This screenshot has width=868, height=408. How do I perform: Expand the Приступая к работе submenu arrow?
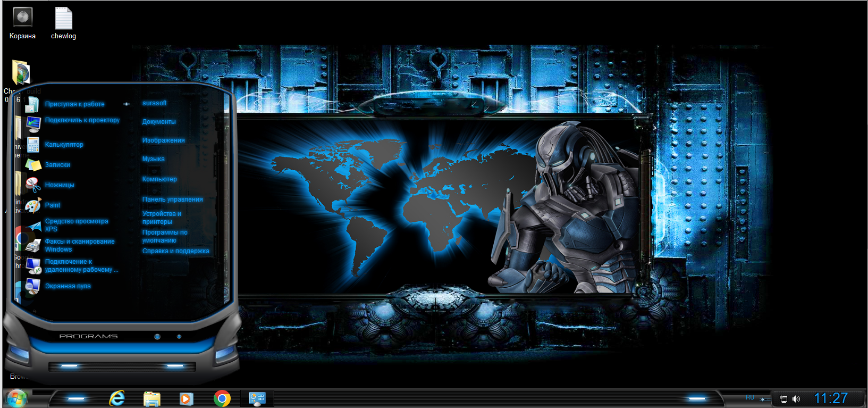[127, 104]
